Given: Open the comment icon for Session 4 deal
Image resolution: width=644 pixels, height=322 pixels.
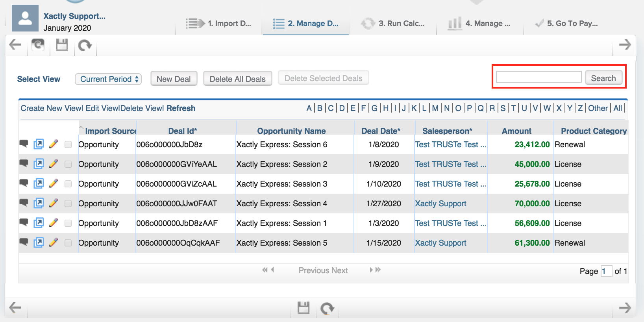Looking at the screenshot, I should 24,203.
